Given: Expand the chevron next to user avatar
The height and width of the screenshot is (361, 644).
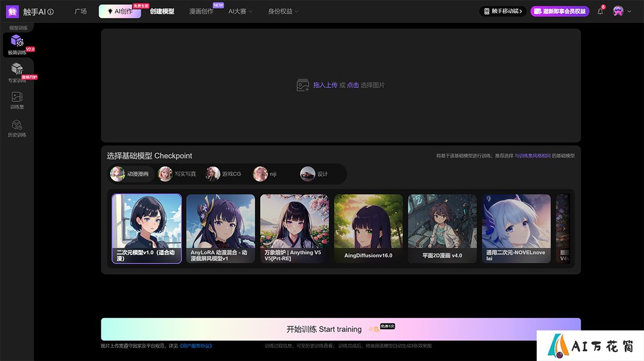Looking at the screenshot, I should tap(629, 11).
